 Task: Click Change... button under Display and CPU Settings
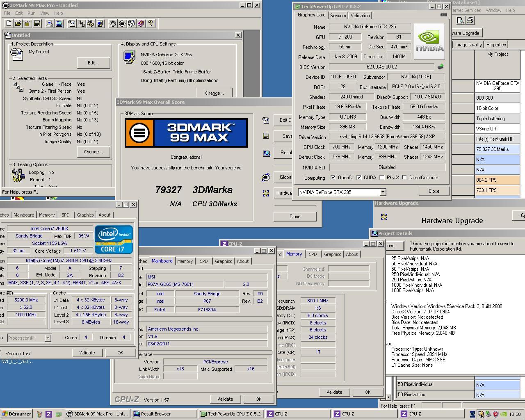tap(214, 93)
